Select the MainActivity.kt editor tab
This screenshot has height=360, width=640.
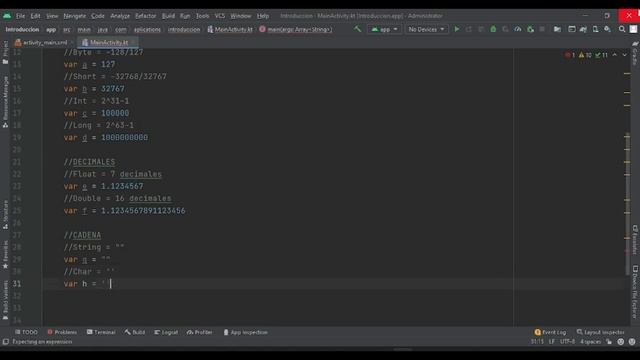[x=109, y=42]
